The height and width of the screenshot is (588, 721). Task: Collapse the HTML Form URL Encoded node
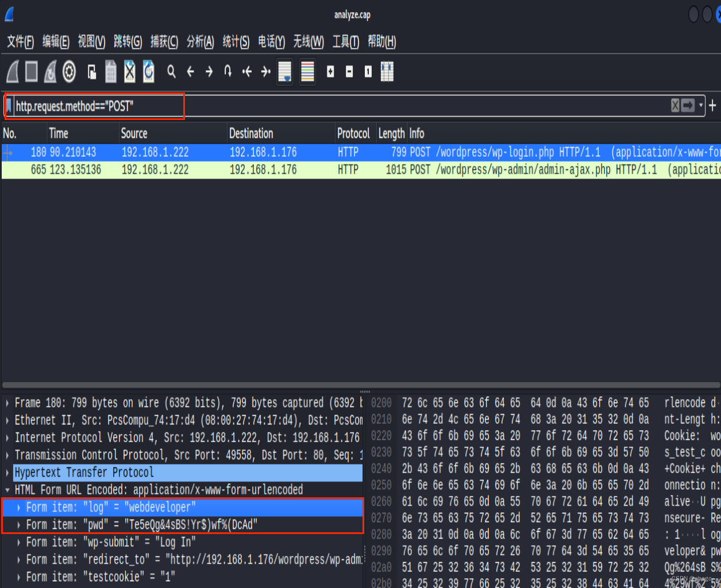click(x=7, y=490)
